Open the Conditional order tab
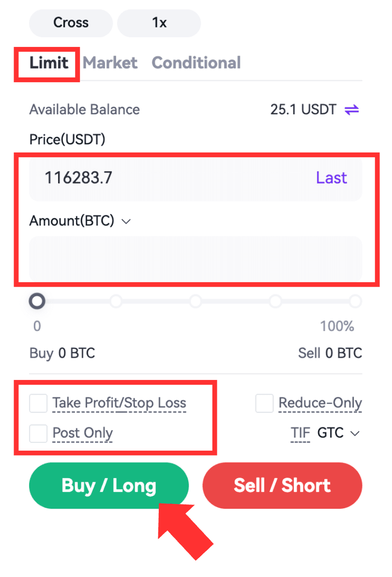 point(196,63)
